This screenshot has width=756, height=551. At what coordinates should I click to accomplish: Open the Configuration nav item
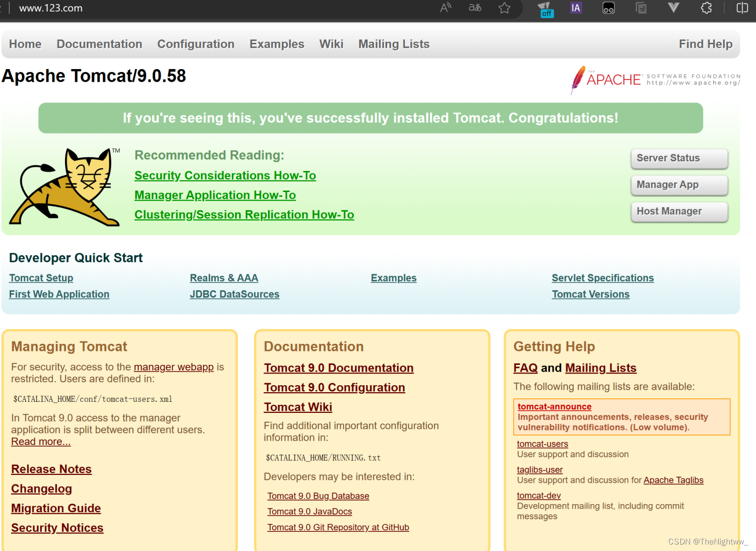[196, 44]
